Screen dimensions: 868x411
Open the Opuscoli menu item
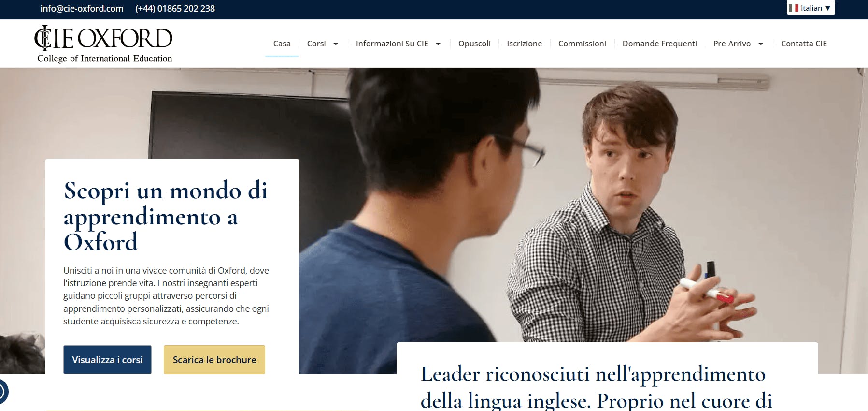point(474,44)
